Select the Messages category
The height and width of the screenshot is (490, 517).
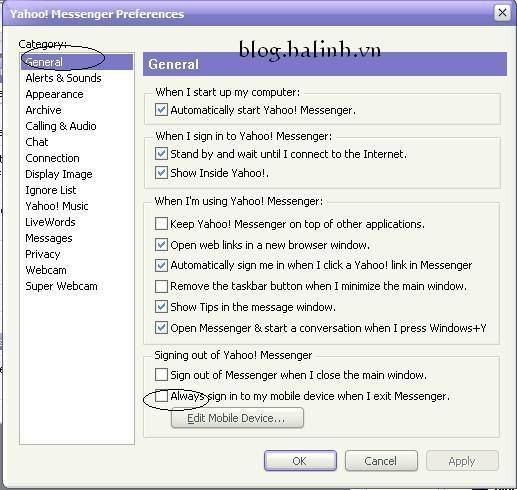tap(49, 238)
